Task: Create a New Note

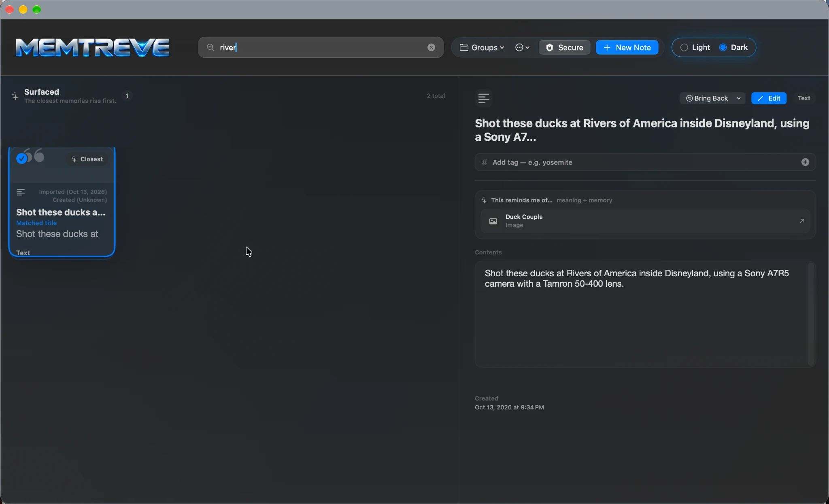Action: pyautogui.click(x=627, y=47)
